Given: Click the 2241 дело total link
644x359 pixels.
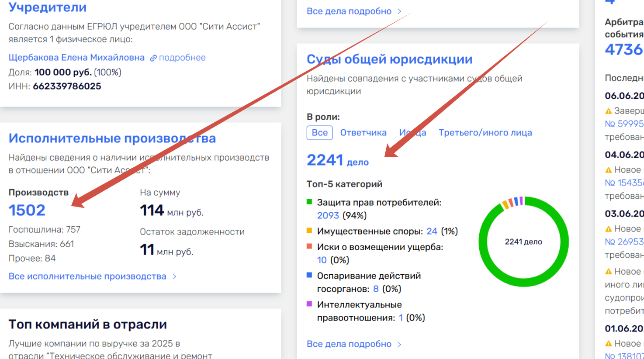Looking at the screenshot, I should [338, 160].
